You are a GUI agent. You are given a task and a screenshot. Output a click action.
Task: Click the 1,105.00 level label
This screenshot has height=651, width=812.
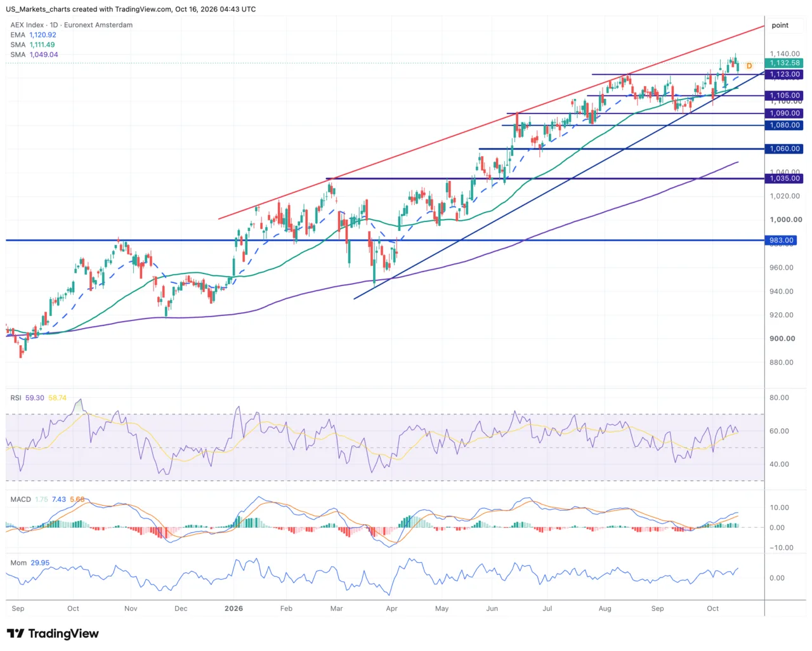pos(785,96)
